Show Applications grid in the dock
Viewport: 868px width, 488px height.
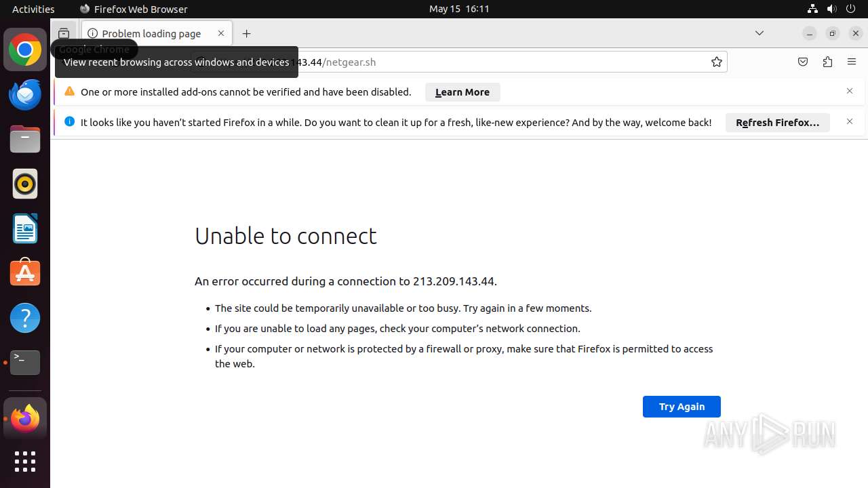(x=25, y=462)
